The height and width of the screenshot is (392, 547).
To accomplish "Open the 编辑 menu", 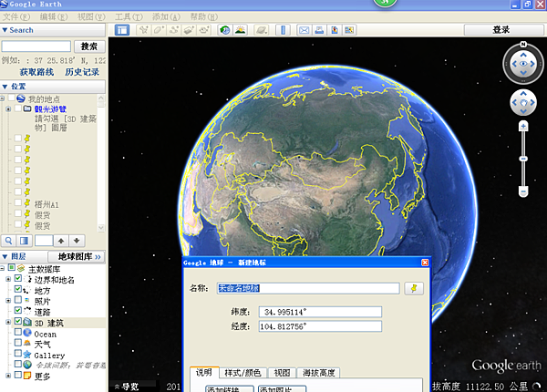I will (x=54, y=16).
